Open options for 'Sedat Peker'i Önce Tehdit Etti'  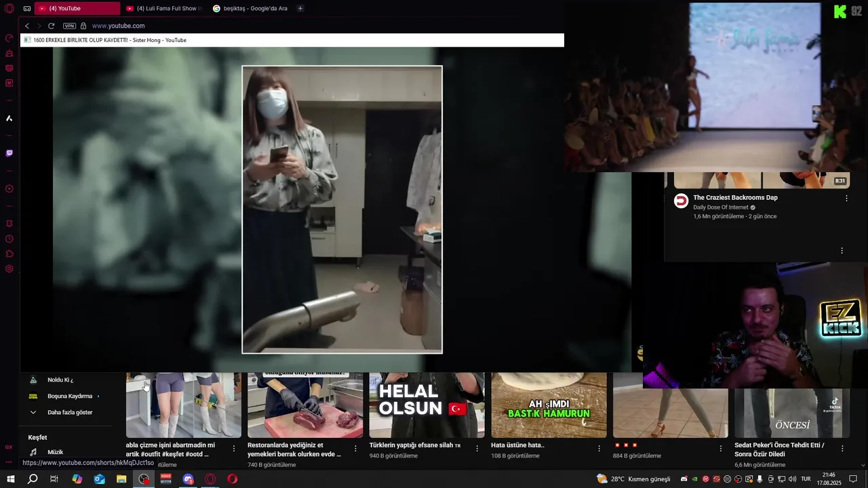(842, 449)
